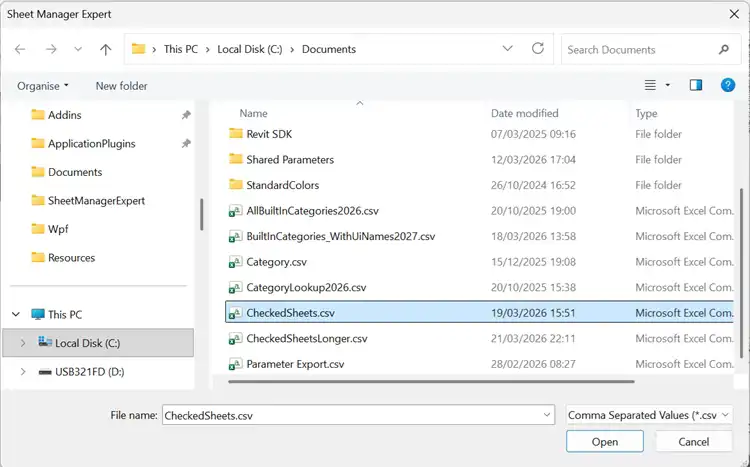Expand the file type filter dropdown

tap(649, 414)
